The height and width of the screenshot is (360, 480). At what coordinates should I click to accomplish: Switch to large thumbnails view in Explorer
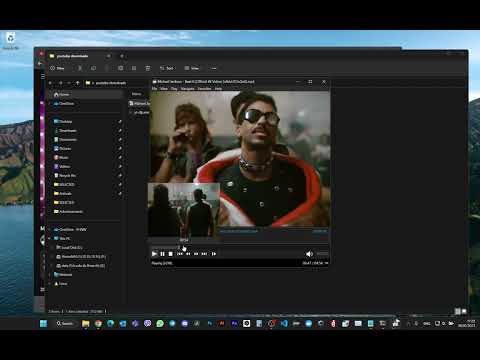coord(464,311)
